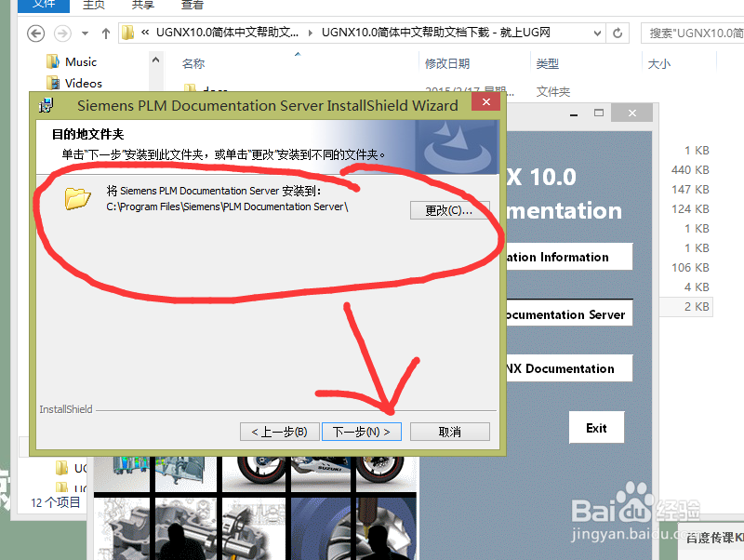Screen dimensions: 744x560
Task: Close the NX 10.0 launcher window
Action: click(x=632, y=113)
